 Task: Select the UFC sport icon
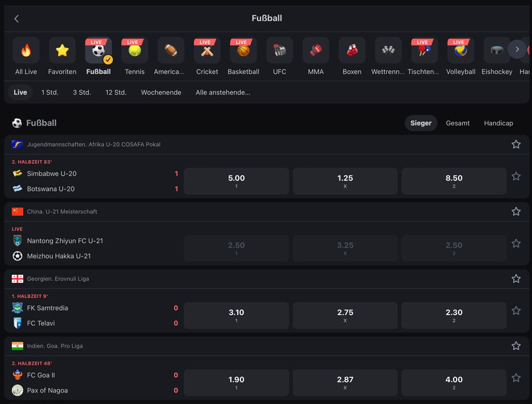(x=279, y=50)
